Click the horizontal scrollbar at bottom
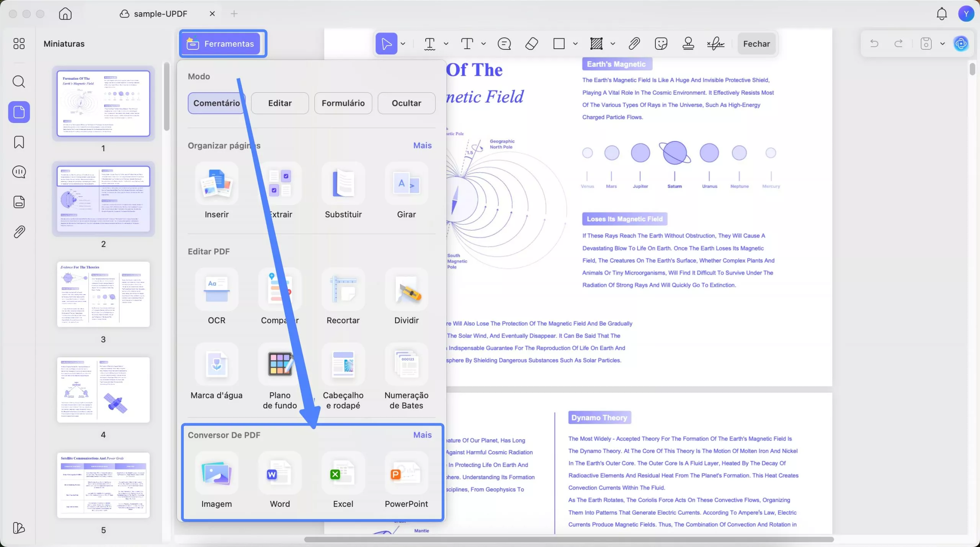The image size is (980, 547). point(569,540)
